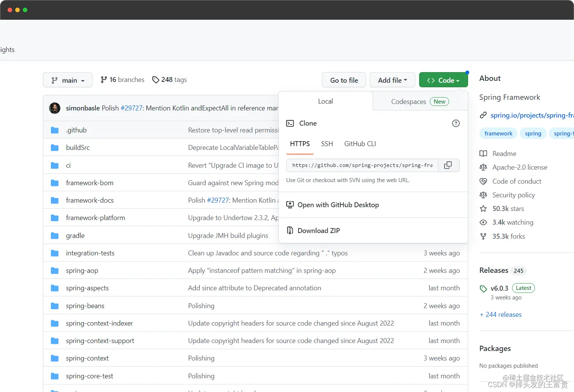The height and width of the screenshot is (392, 574).
Task: Toggle the green Code dropdown button
Action: 443,80
